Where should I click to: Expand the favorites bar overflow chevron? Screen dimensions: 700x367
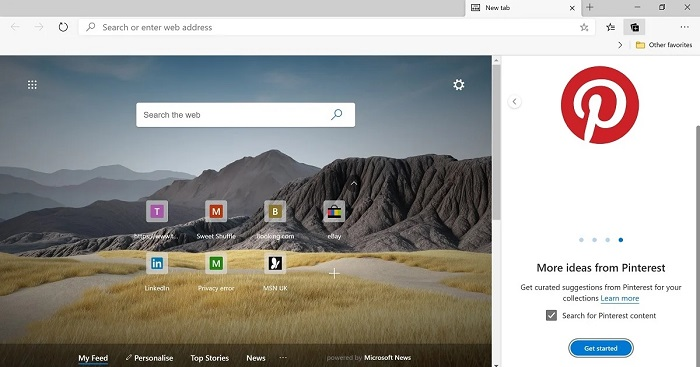[x=620, y=45]
